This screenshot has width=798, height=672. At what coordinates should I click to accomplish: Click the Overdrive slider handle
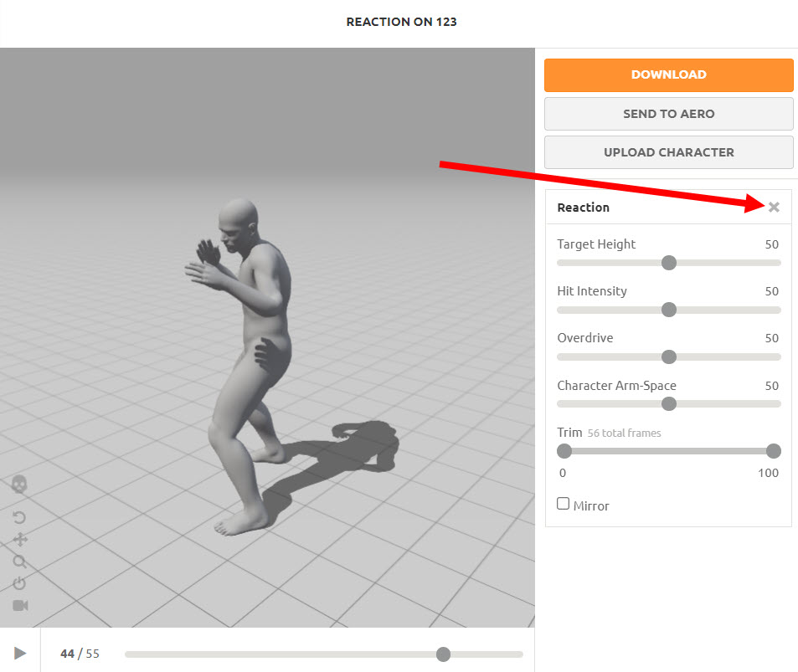(x=669, y=357)
